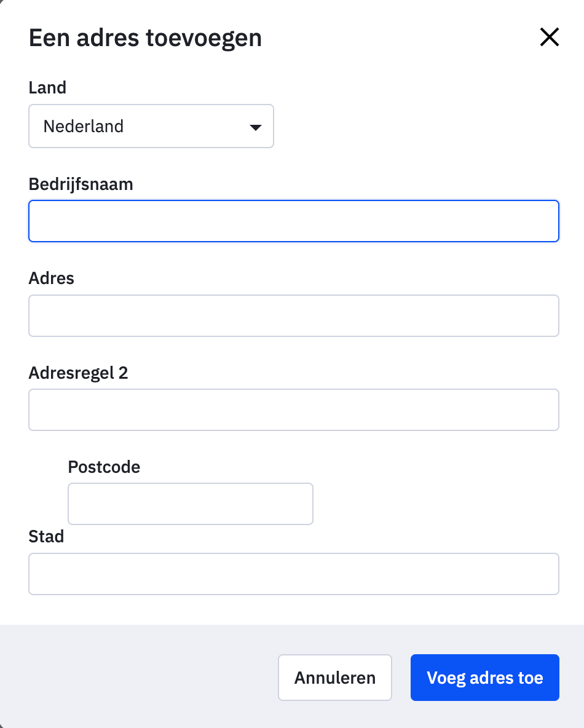
Task: Submit with Voeg adres toe button
Action: pos(484,678)
